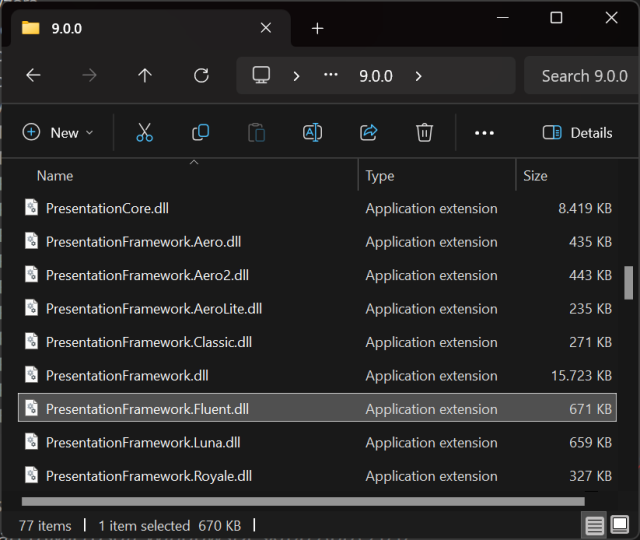Go up one folder level

145,76
